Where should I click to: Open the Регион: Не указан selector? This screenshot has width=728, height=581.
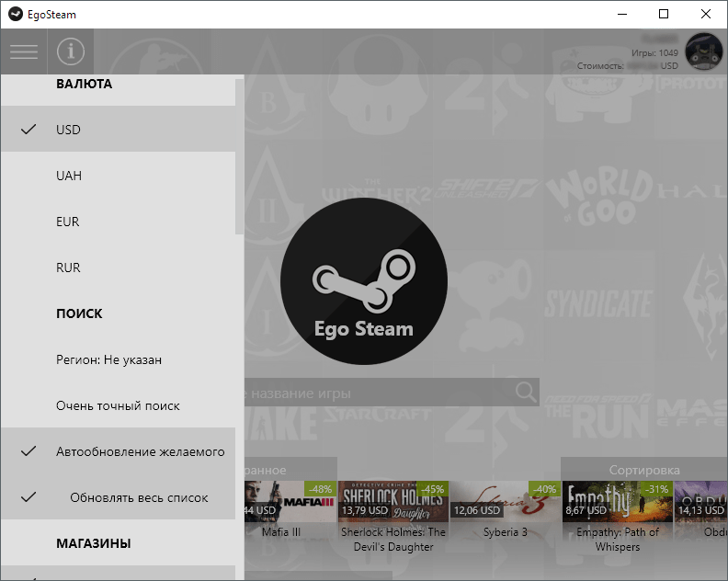tap(118, 359)
